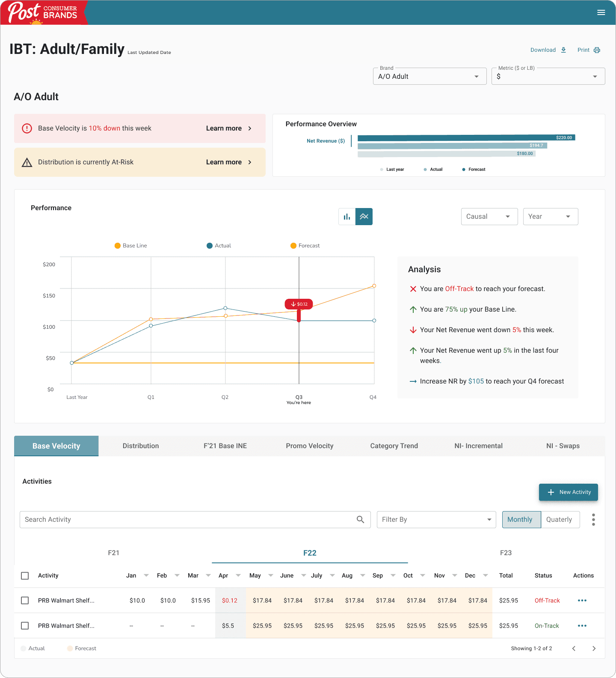Click the $194.7 actual revenue bar
Screen dimensions: 616x678
pyautogui.click(x=452, y=146)
